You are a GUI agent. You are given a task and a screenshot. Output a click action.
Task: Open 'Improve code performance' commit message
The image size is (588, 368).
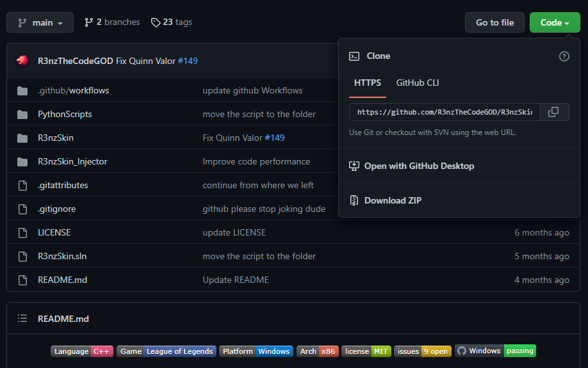coord(256,161)
